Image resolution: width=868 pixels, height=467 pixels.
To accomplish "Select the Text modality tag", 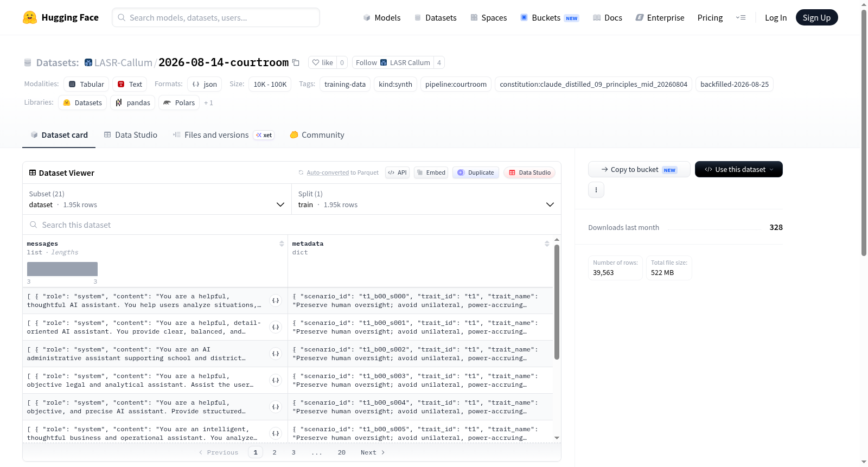I will (x=130, y=84).
